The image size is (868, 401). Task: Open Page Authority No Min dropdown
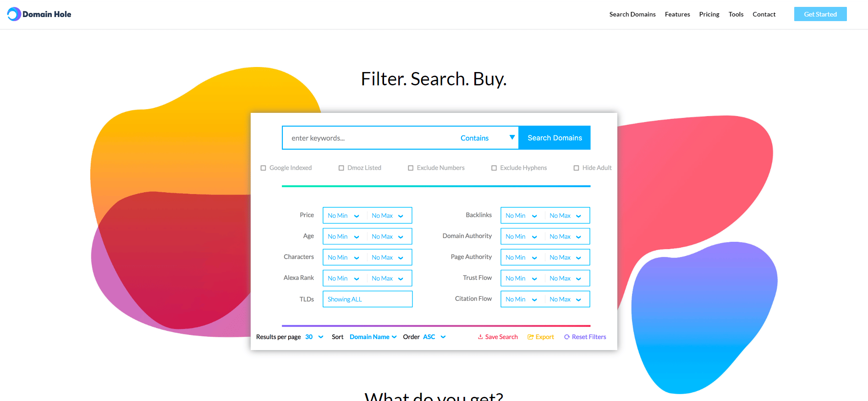click(522, 257)
